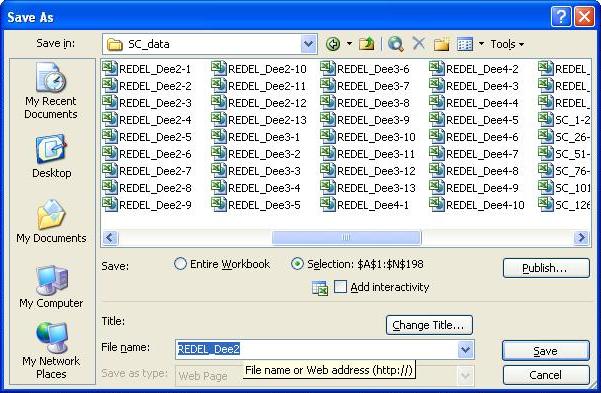
Task: Expand the Save in folder dropdown
Action: 309,44
